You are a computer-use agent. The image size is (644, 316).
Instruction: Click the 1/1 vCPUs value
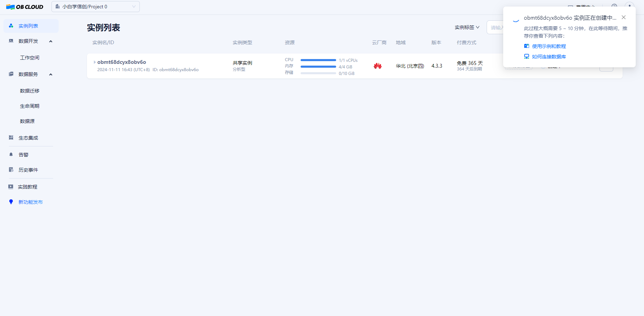tap(348, 60)
